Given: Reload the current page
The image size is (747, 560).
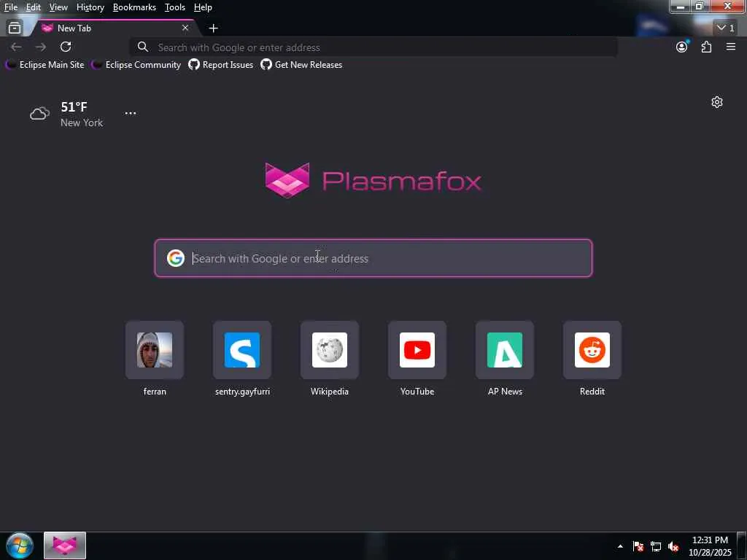Looking at the screenshot, I should (x=66, y=47).
